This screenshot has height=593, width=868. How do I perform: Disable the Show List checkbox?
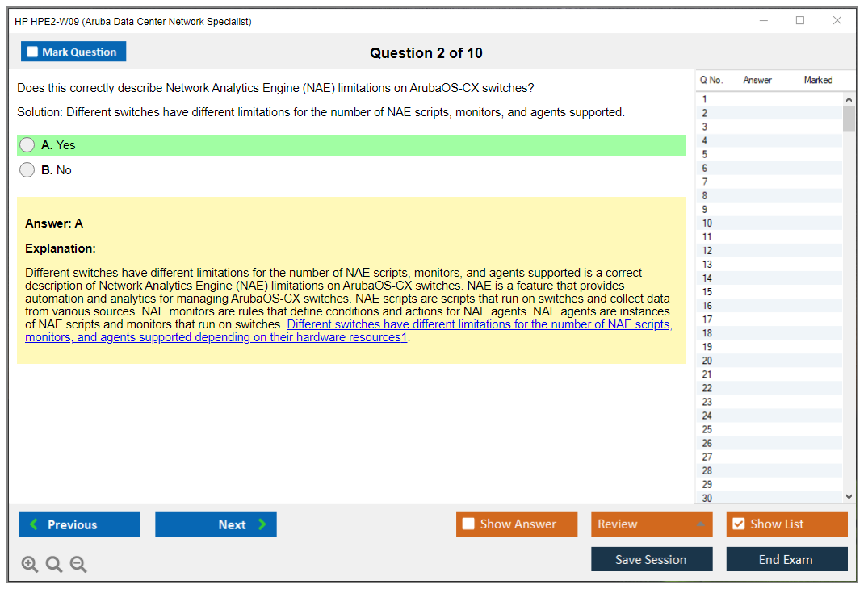[x=738, y=524]
